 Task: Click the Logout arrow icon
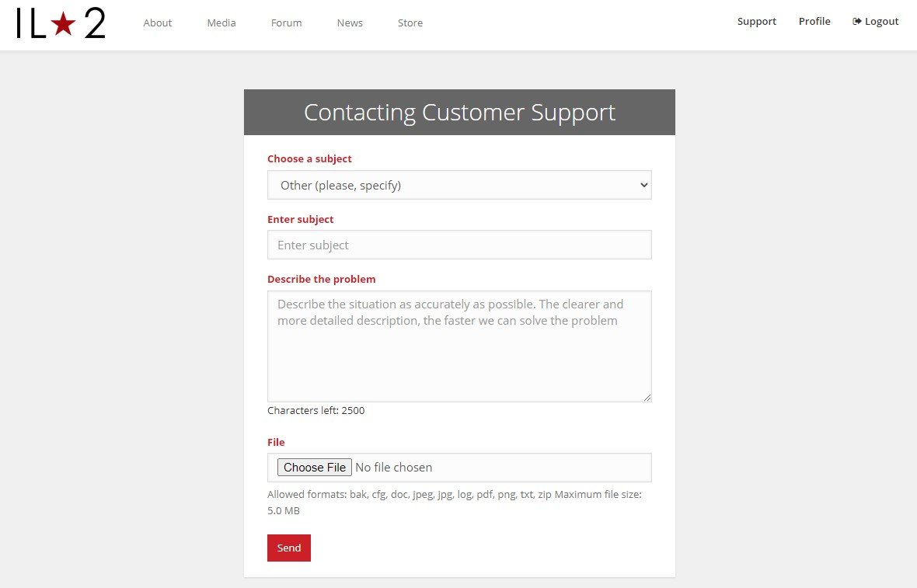857,22
